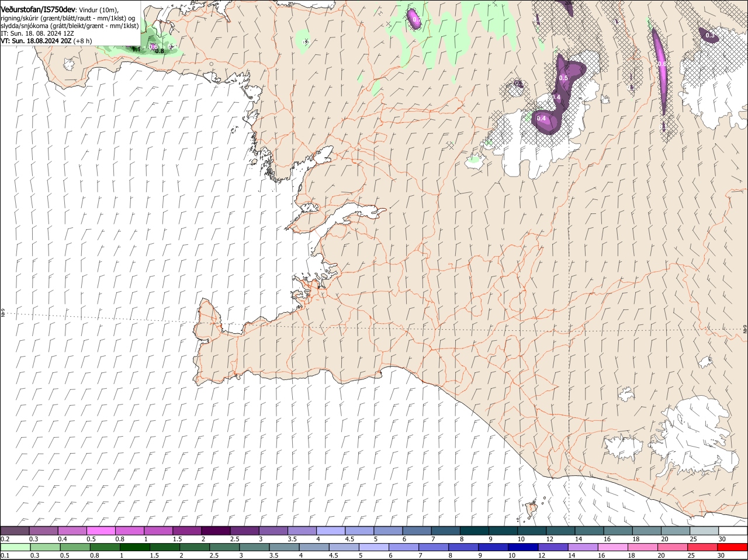Click the '0.8' precipitation label in the green rain area
Image resolution: width=748 pixels, height=560 pixels.
coord(159,51)
